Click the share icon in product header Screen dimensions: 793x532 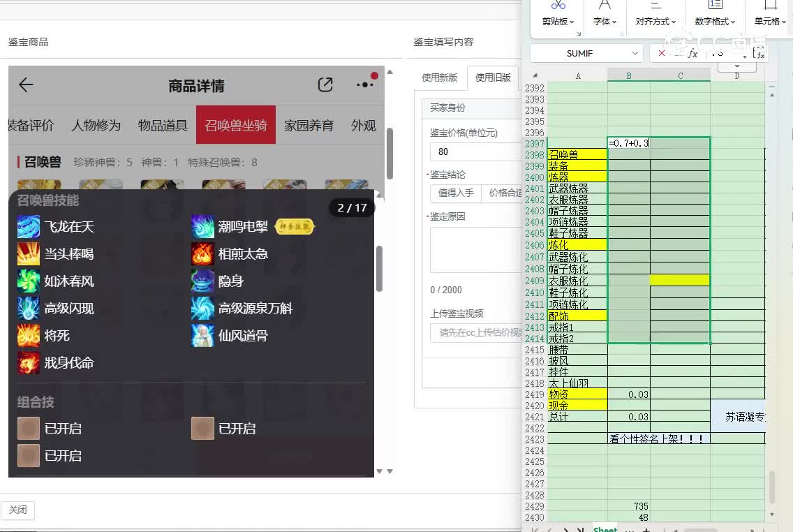coord(325,84)
